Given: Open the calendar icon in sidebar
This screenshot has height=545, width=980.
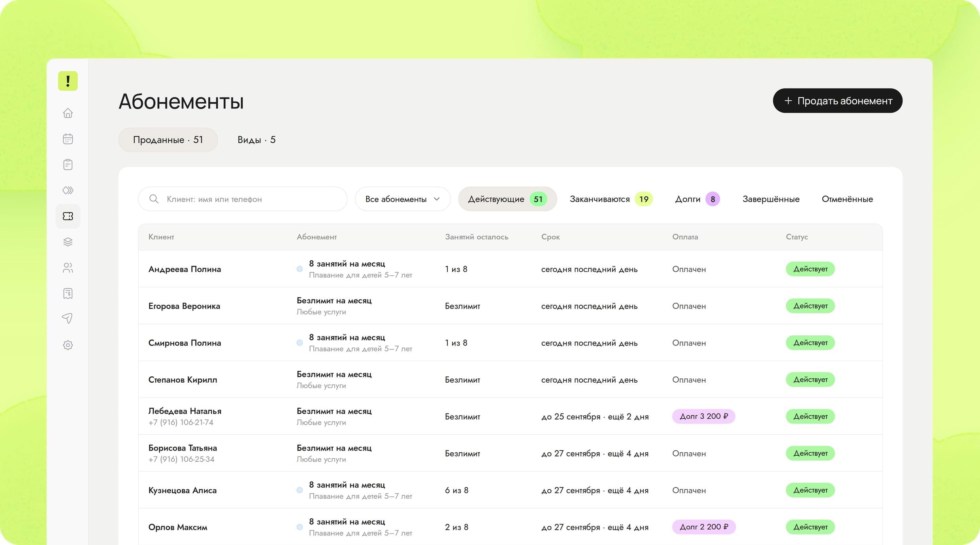Looking at the screenshot, I should click(68, 139).
